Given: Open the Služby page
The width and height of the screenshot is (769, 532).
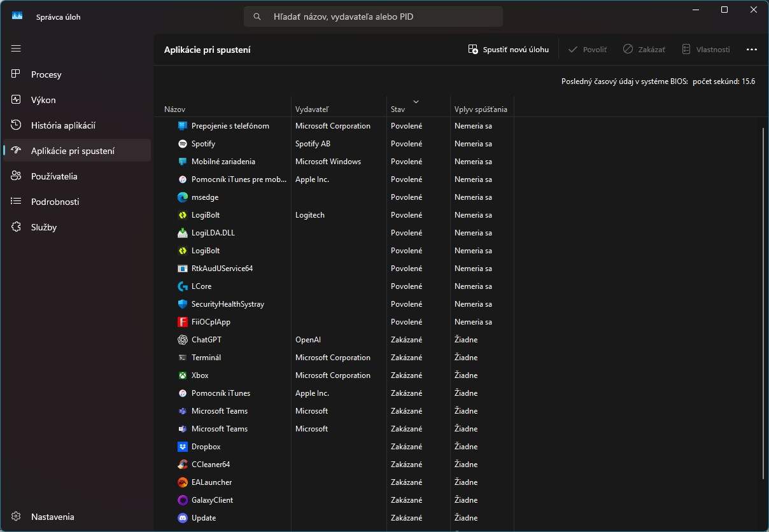Looking at the screenshot, I should pyautogui.click(x=77, y=227).
